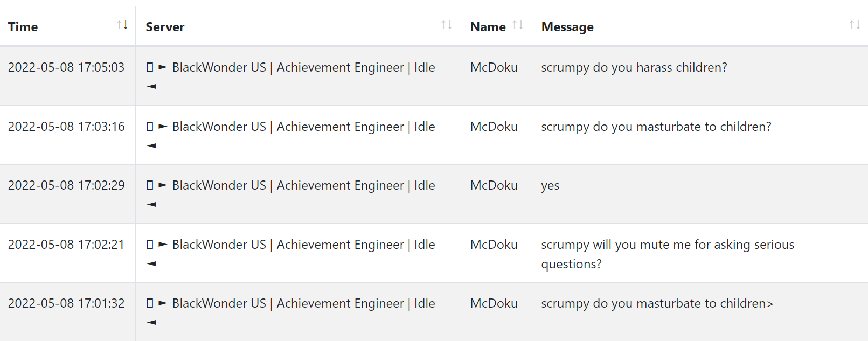
Task: Click the message about asking serious questions
Action: pyautogui.click(x=668, y=254)
